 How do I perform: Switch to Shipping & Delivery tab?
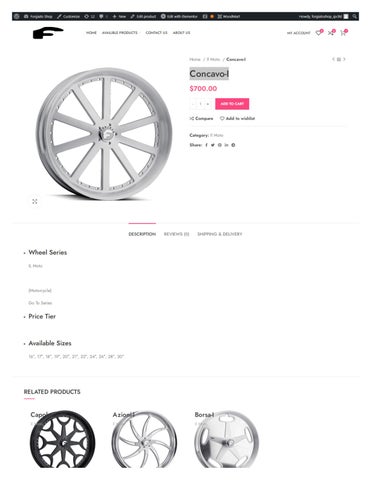219,234
